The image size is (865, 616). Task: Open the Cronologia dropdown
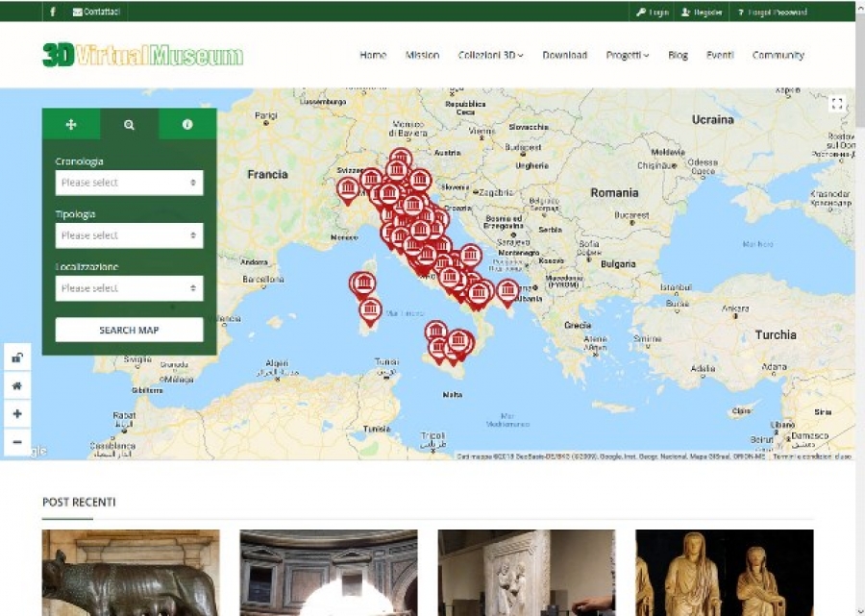click(129, 183)
